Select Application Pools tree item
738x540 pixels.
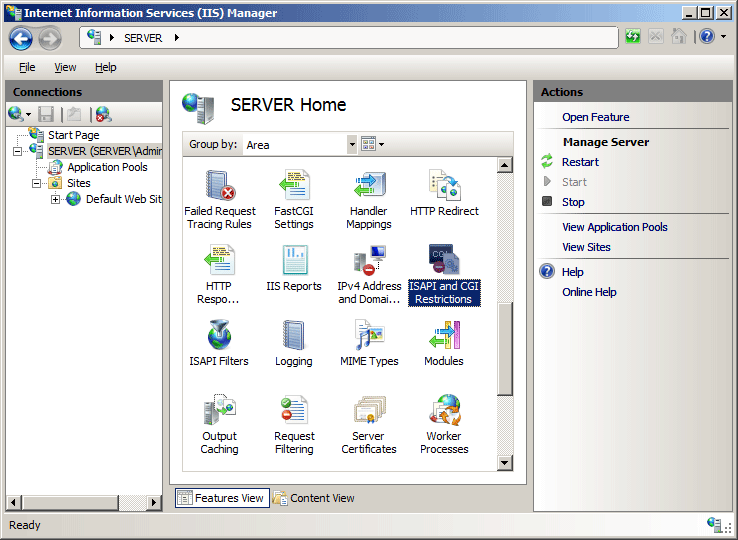pyautogui.click(x=107, y=167)
